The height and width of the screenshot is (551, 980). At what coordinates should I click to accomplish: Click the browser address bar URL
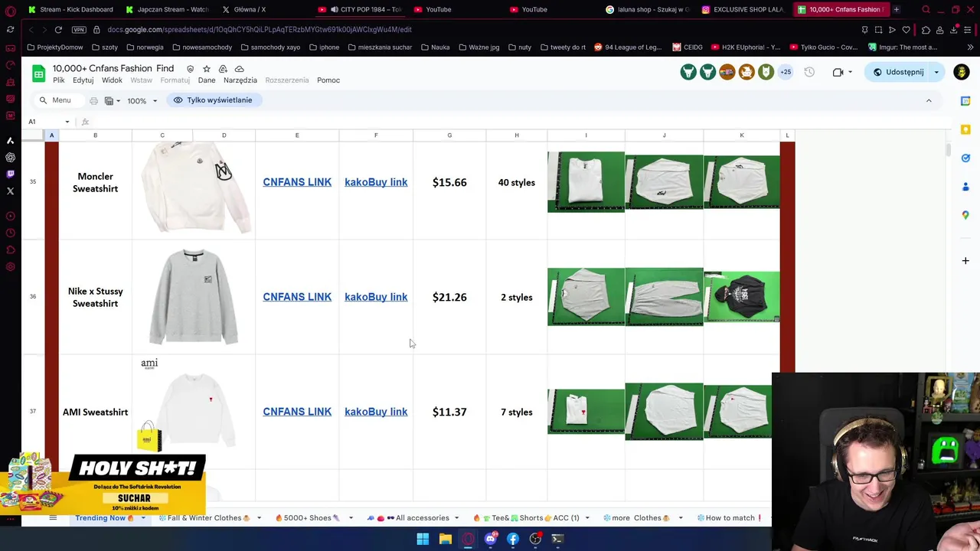point(260,29)
